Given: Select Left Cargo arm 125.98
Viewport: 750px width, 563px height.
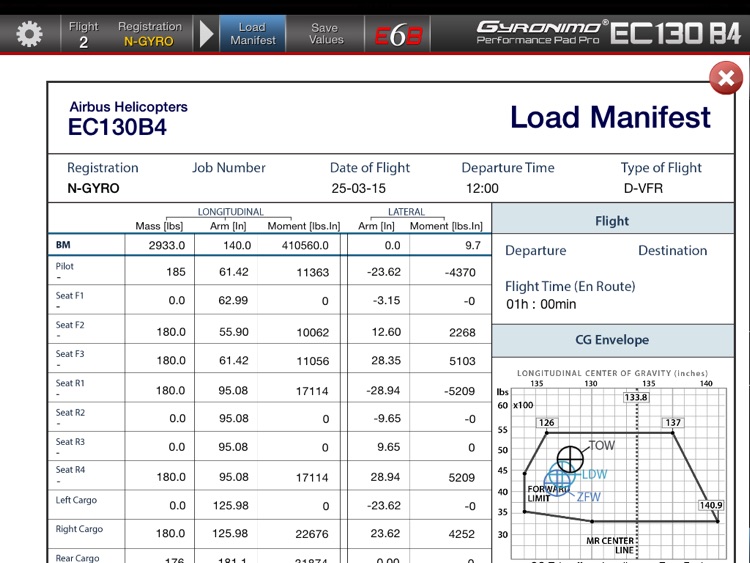Looking at the screenshot, I should [x=231, y=506].
